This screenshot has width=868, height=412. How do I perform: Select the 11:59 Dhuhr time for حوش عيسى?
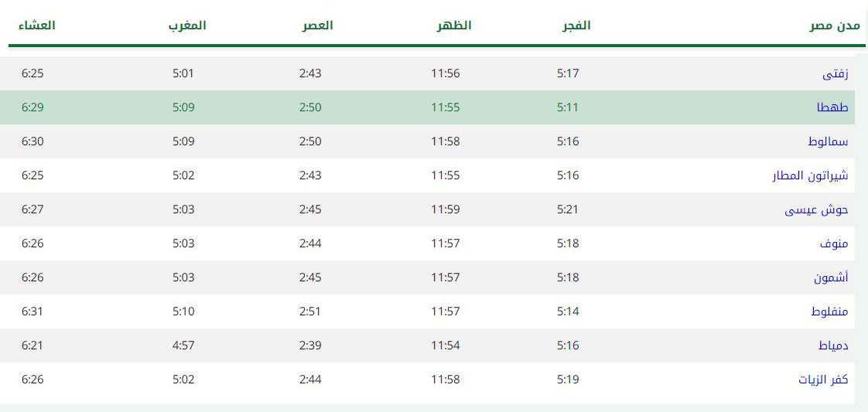click(446, 209)
